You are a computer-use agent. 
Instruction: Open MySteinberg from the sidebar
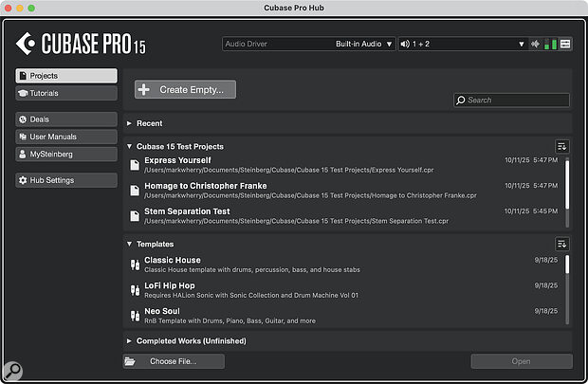[66, 155]
